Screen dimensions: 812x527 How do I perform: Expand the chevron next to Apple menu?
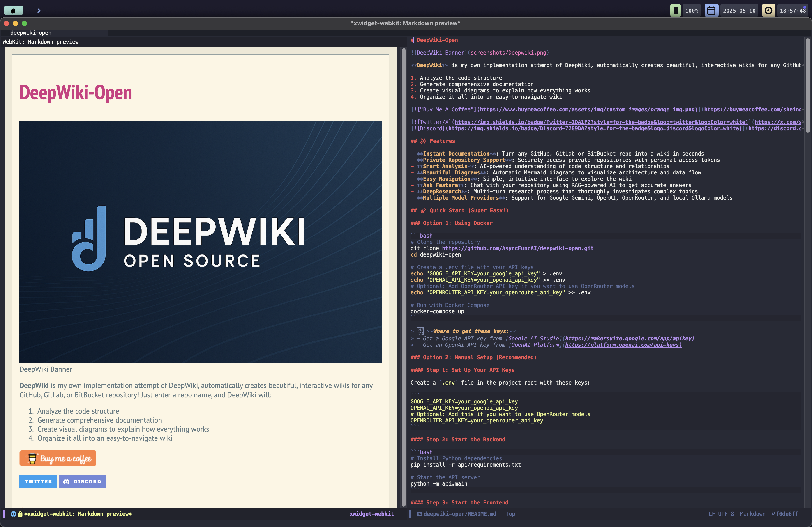pyautogui.click(x=39, y=11)
